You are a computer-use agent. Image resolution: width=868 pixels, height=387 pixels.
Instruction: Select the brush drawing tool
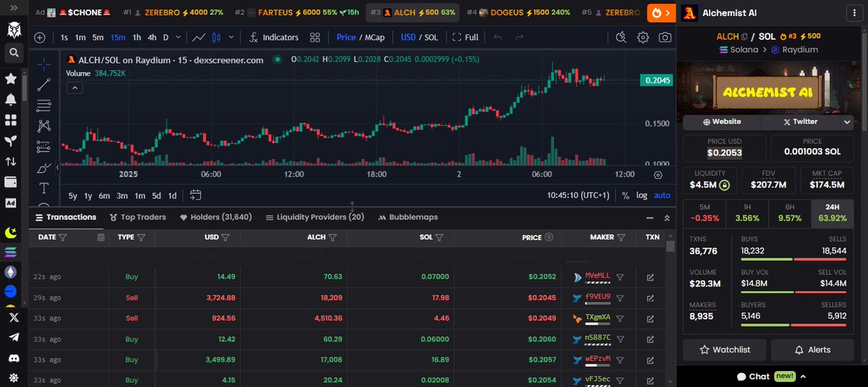click(x=44, y=167)
